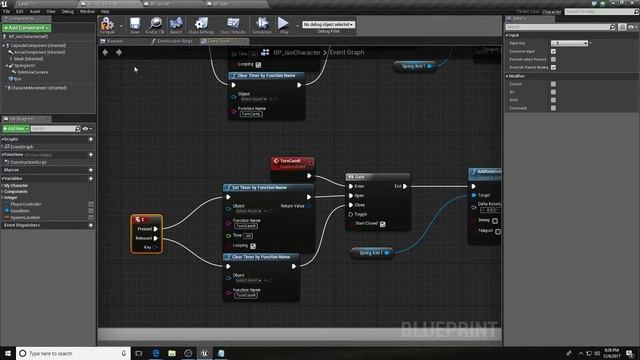Collapse the SpringArm1 component tree

coord(7,65)
